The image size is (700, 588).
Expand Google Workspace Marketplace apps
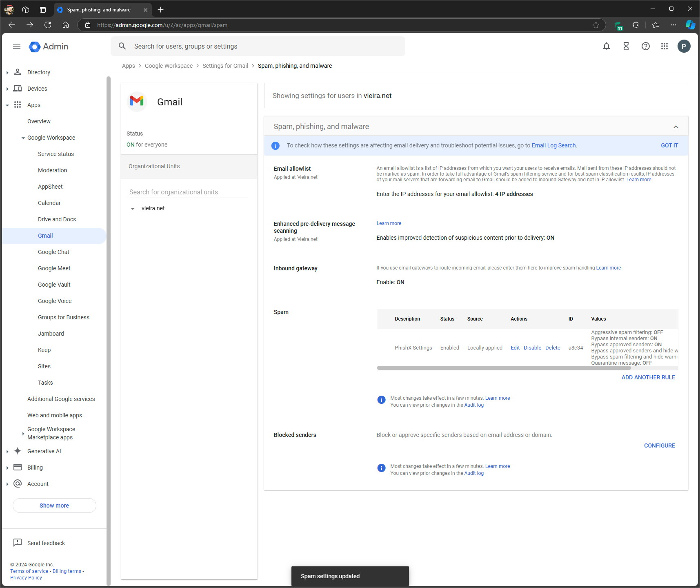23,433
